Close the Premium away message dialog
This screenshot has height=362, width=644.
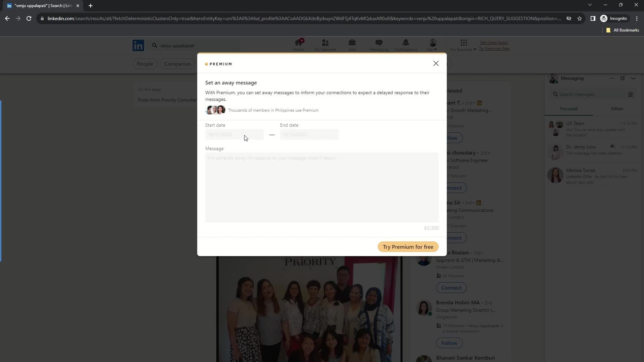click(436, 63)
